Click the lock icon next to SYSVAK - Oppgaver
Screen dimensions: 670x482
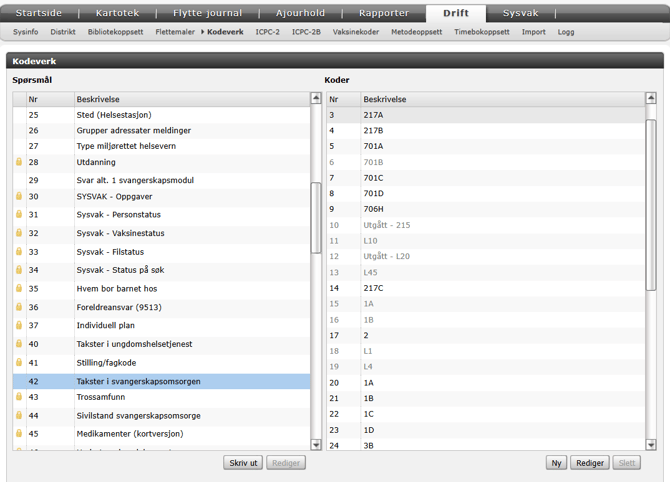(19, 197)
